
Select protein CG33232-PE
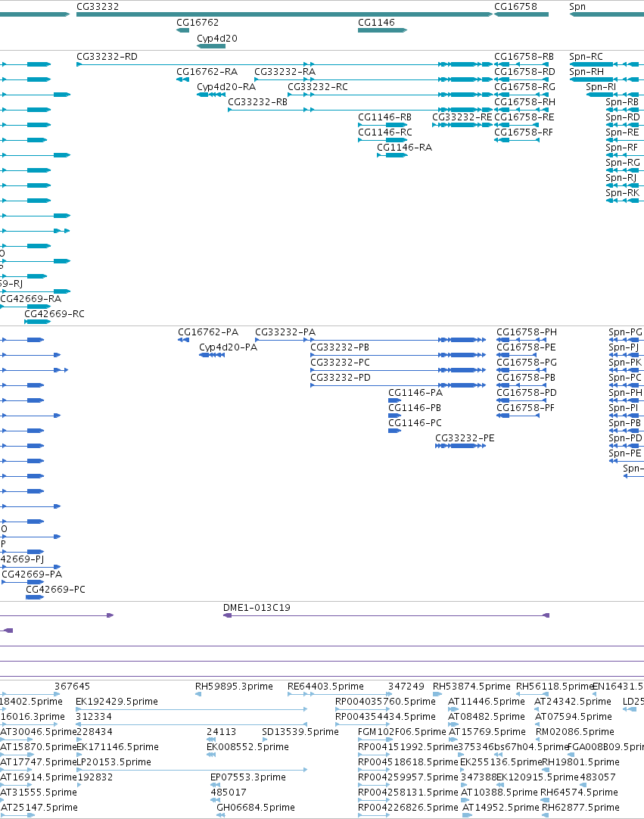465,438
